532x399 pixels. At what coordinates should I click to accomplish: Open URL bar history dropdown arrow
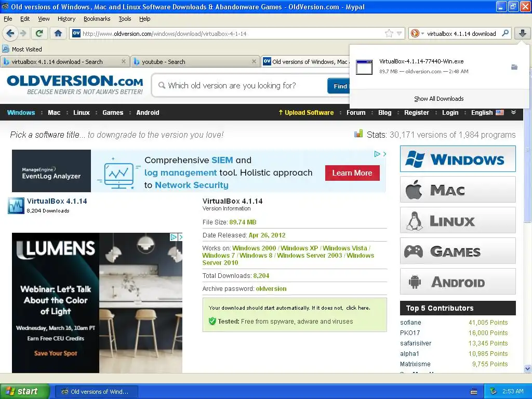coord(400,33)
